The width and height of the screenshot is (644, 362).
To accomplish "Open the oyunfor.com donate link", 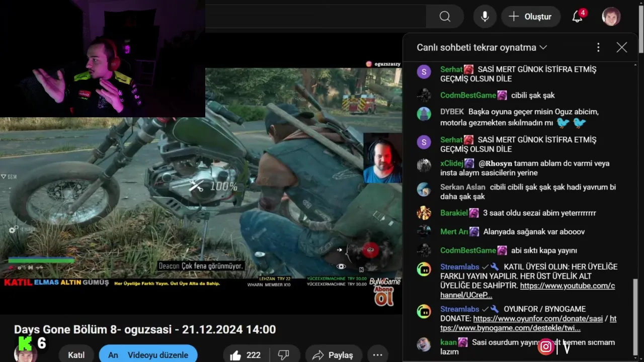I will 537,318.
